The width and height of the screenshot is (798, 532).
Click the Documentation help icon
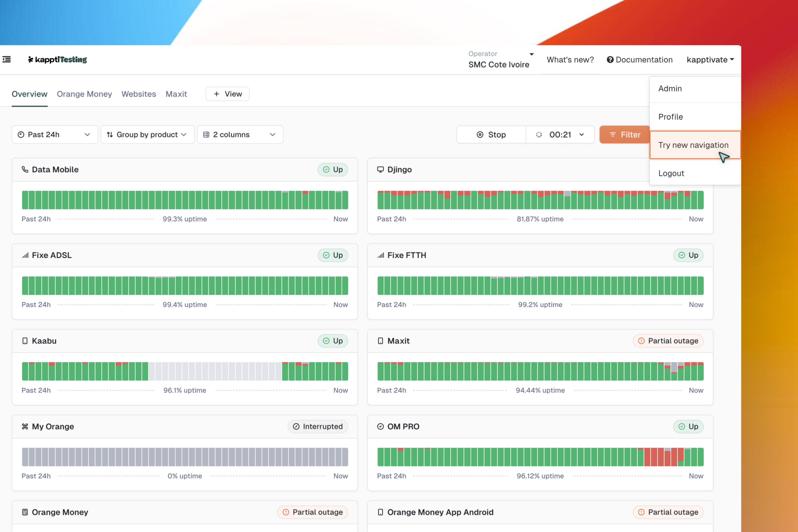point(610,60)
